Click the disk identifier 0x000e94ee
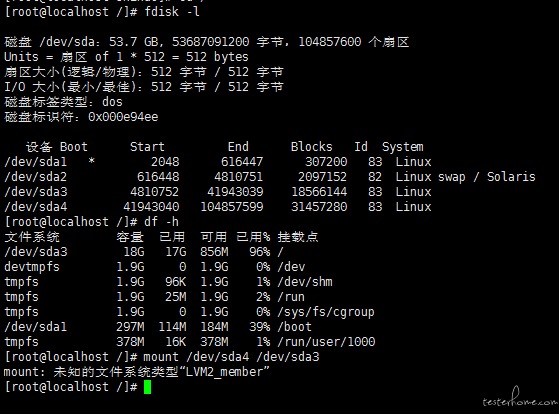The width and height of the screenshot is (559, 414). click(123, 117)
